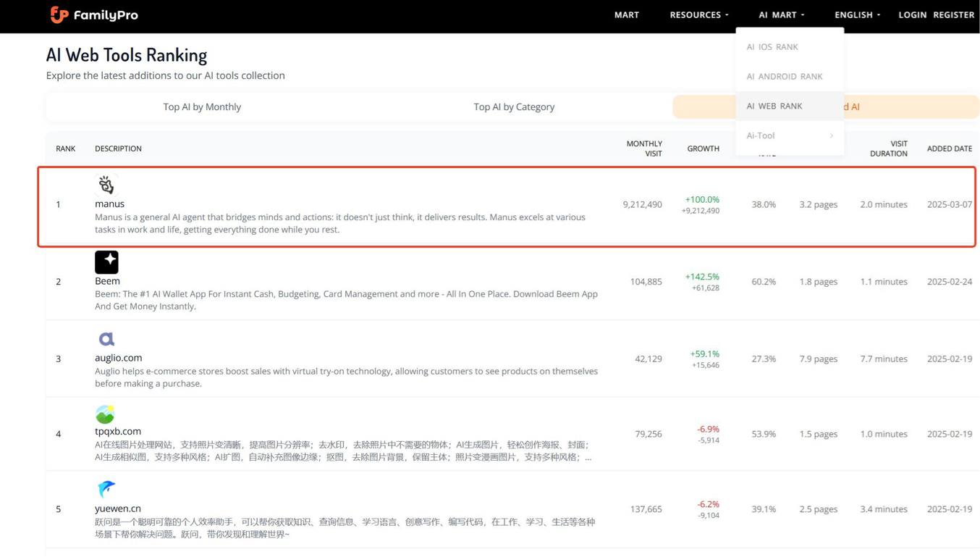
Task: Open the manus tool name link
Action: (109, 204)
